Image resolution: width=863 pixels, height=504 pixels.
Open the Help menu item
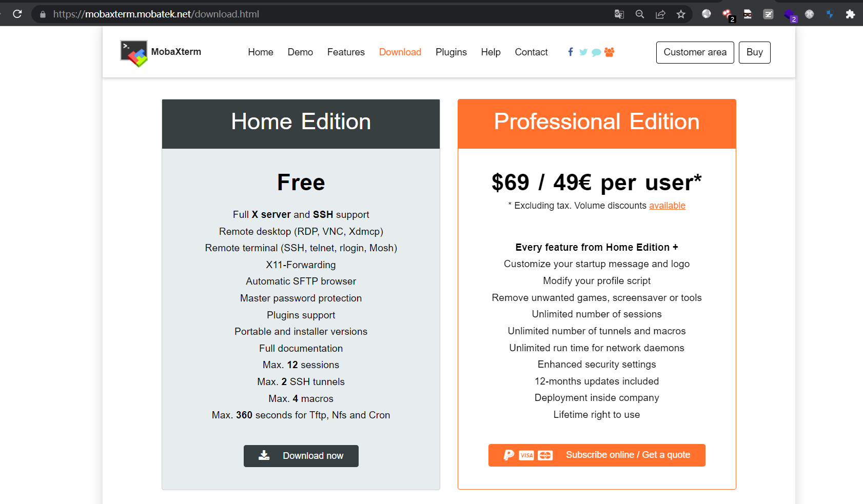(491, 52)
